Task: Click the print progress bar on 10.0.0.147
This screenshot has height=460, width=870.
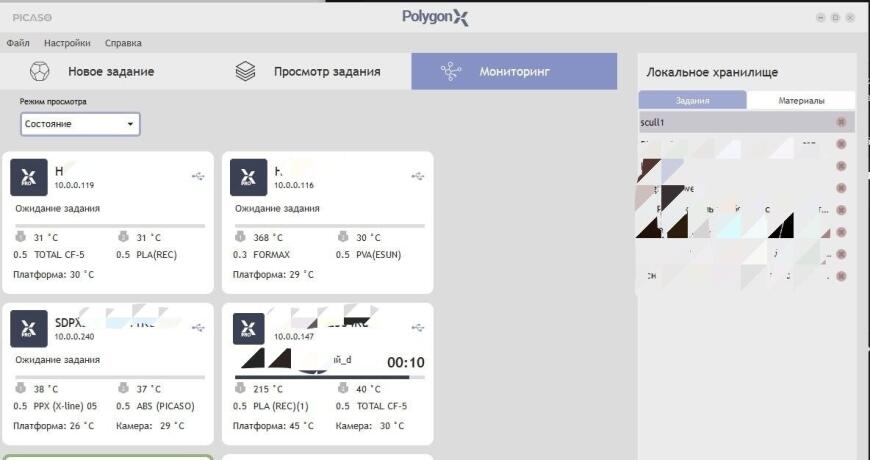Action: point(330,377)
